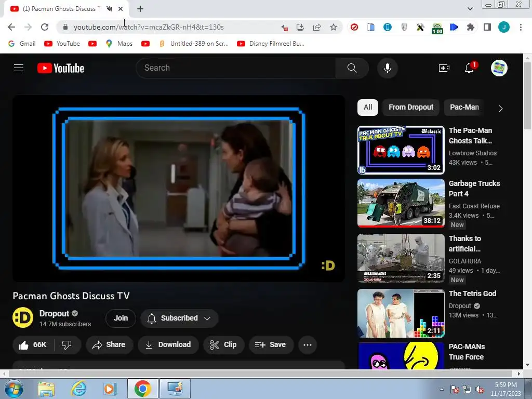Click the share page icon in address bar
This screenshot has width=532, height=399.
coord(317,27)
